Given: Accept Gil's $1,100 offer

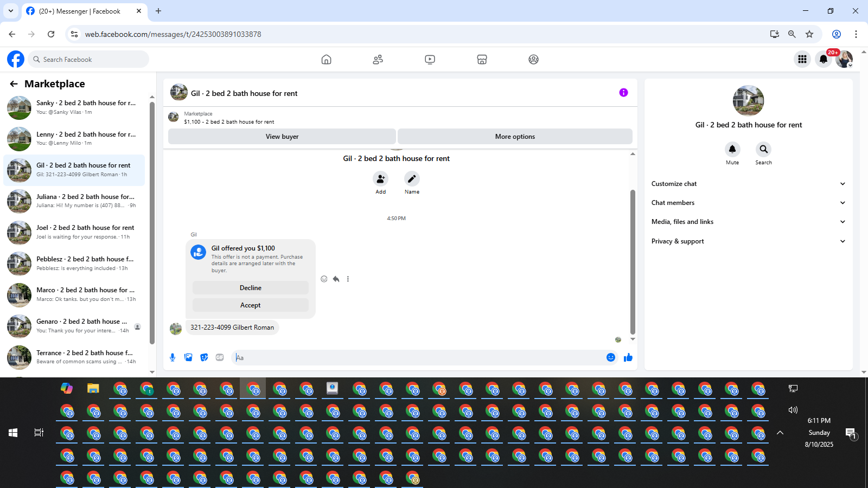Looking at the screenshot, I should [251, 305].
